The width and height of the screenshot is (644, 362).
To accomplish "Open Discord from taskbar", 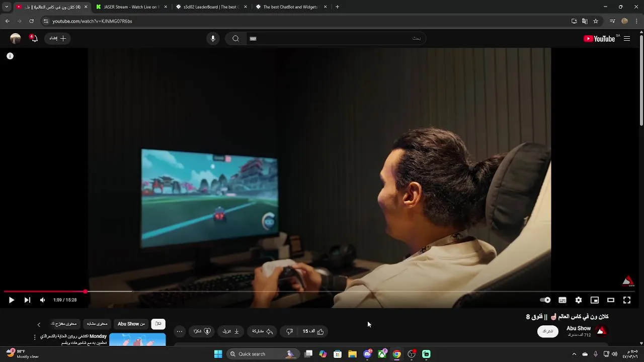I will point(367,354).
